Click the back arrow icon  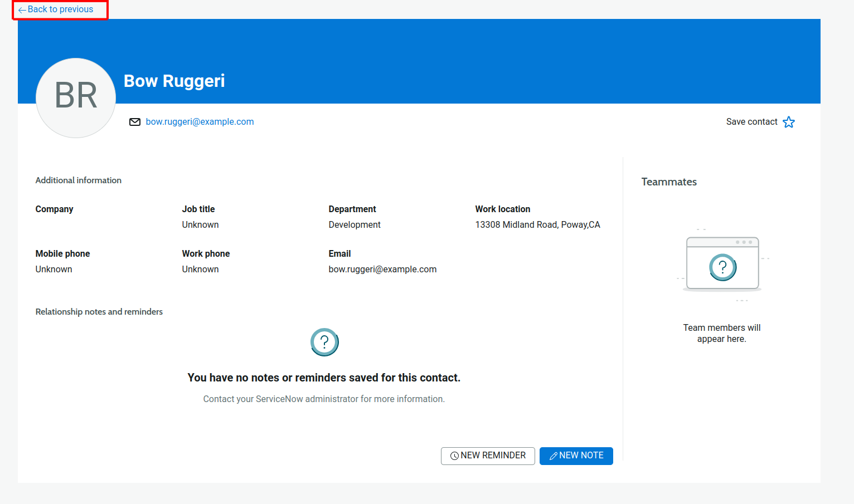click(x=22, y=10)
